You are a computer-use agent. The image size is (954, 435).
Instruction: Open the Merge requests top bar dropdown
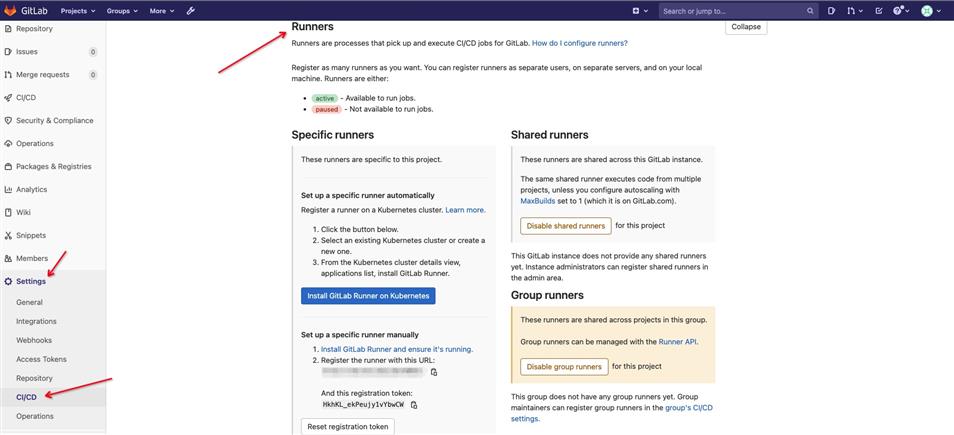855,11
